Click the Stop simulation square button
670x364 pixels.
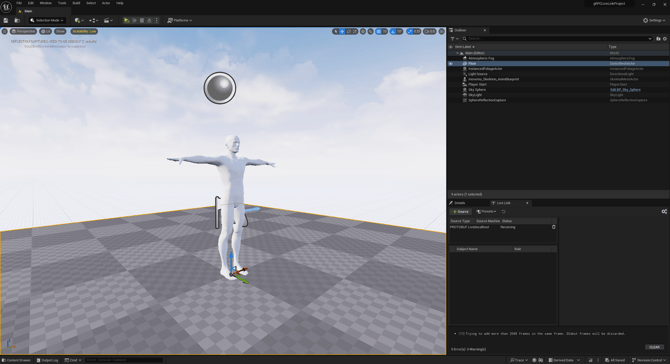[142, 21]
